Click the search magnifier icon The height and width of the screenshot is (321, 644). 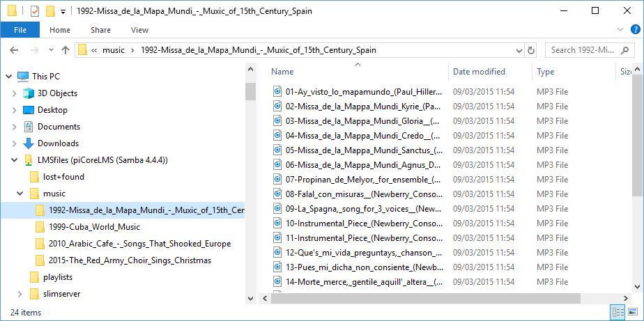click(x=624, y=50)
